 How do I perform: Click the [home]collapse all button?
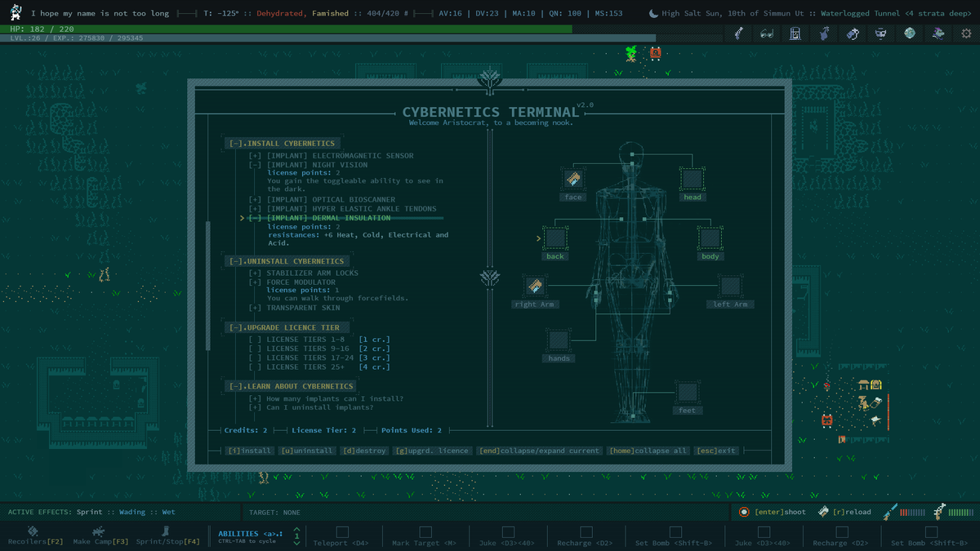click(x=648, y=451)
